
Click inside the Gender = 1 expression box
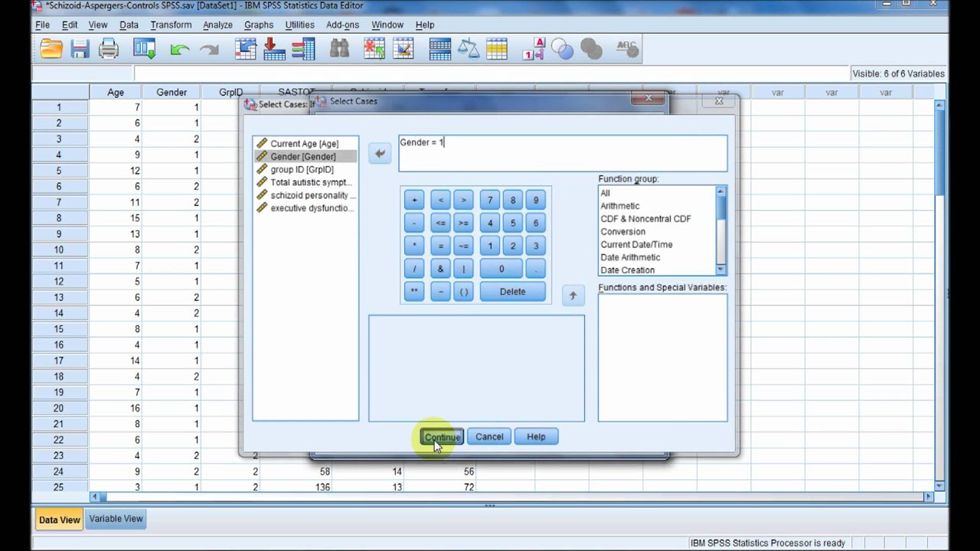click(x=563, y=153)
